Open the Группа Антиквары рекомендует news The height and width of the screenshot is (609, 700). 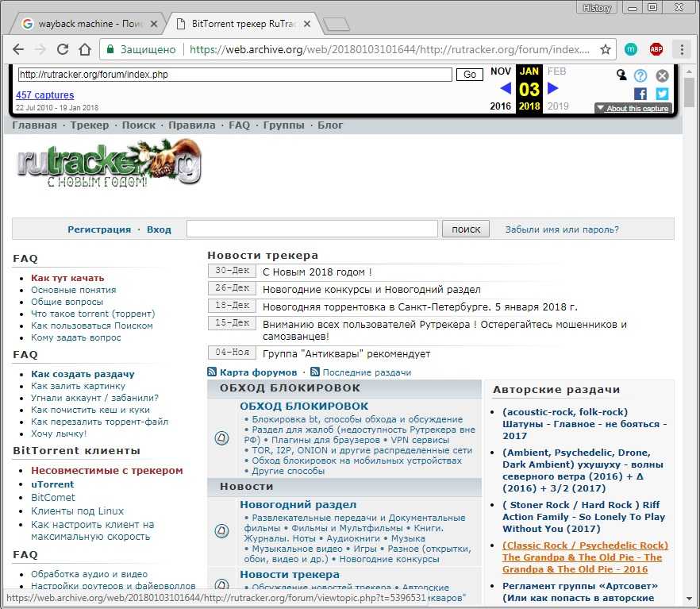point(346,353)
